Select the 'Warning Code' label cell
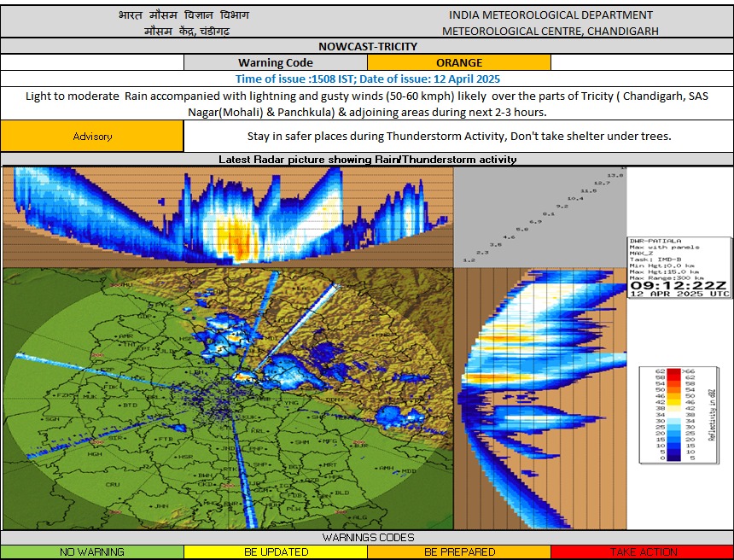This screenshot has height=560, width=734. (275, 62)
